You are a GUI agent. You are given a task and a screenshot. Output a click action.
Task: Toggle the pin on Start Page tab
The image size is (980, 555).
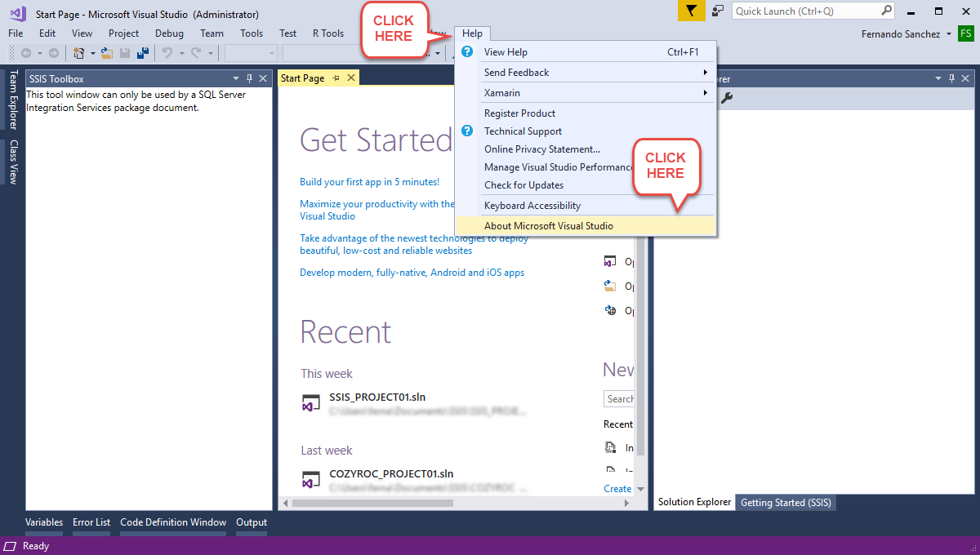[x=336, y=78]
